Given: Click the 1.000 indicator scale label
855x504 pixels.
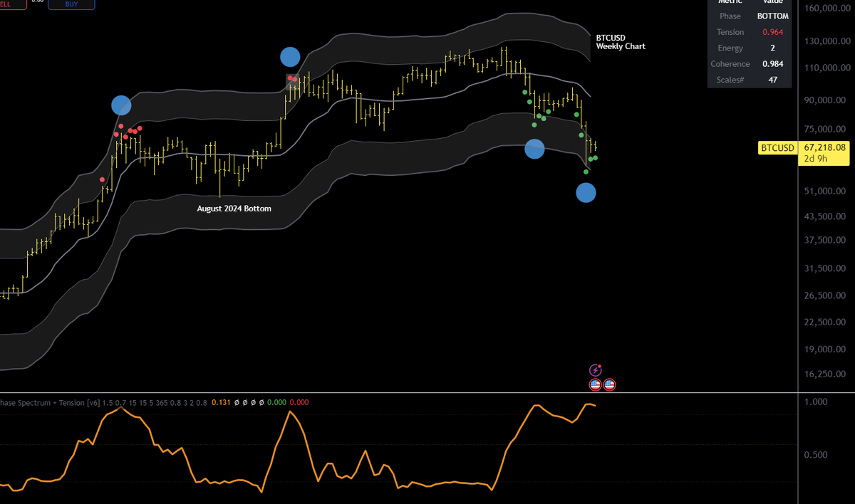Looking at the screenshot, I should click(x=817, y=401).
